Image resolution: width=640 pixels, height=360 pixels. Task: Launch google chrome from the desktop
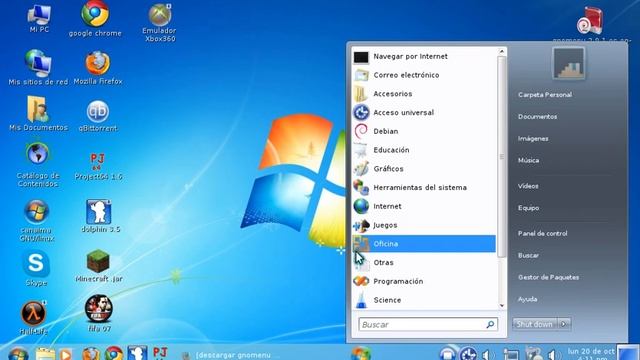(x=95, y=20)
